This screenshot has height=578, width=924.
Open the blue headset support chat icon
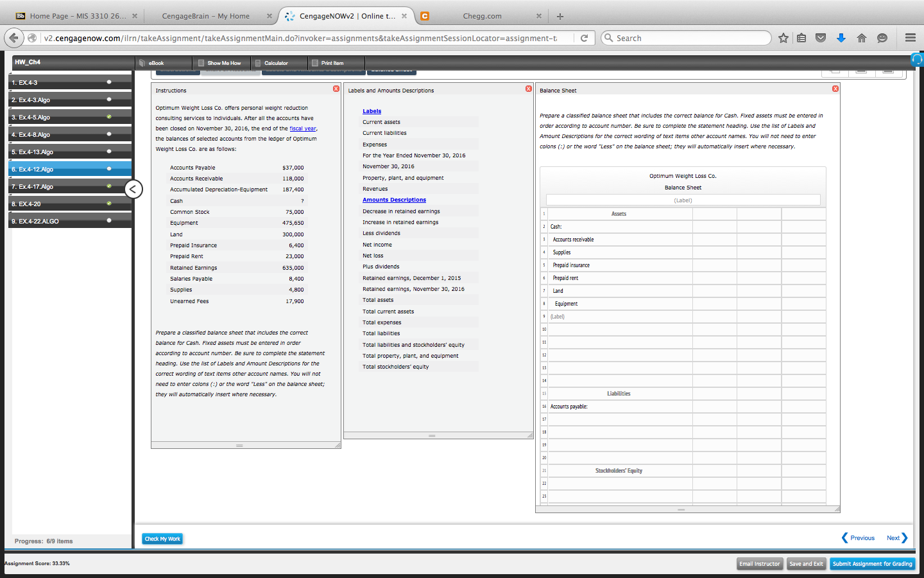pos(917,59)
